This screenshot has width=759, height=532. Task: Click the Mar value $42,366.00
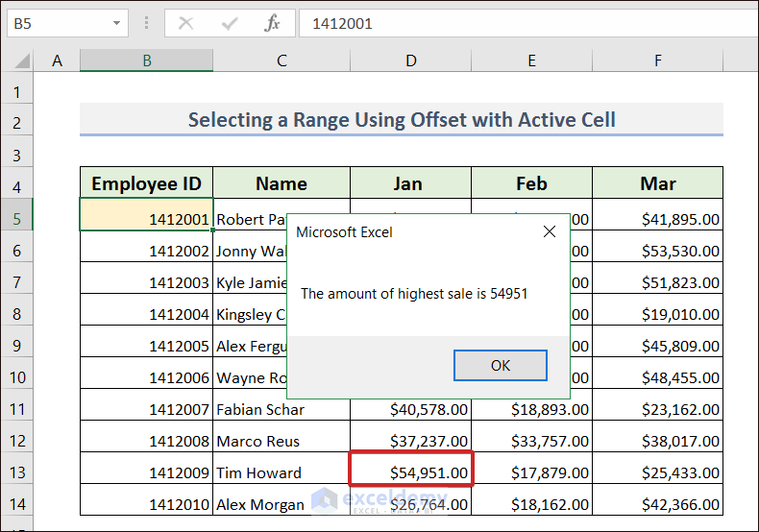pos(657,499)
